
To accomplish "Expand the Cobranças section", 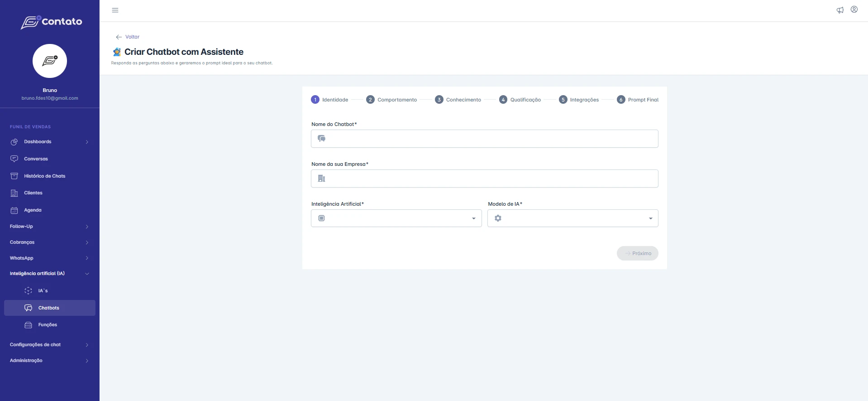I will coord(50,242).
